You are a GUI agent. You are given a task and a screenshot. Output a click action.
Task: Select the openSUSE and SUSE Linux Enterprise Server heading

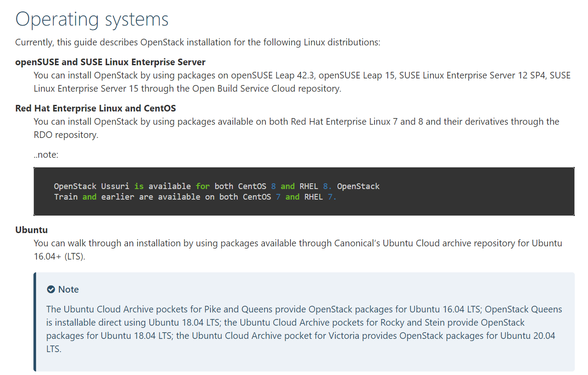(110, 62)
